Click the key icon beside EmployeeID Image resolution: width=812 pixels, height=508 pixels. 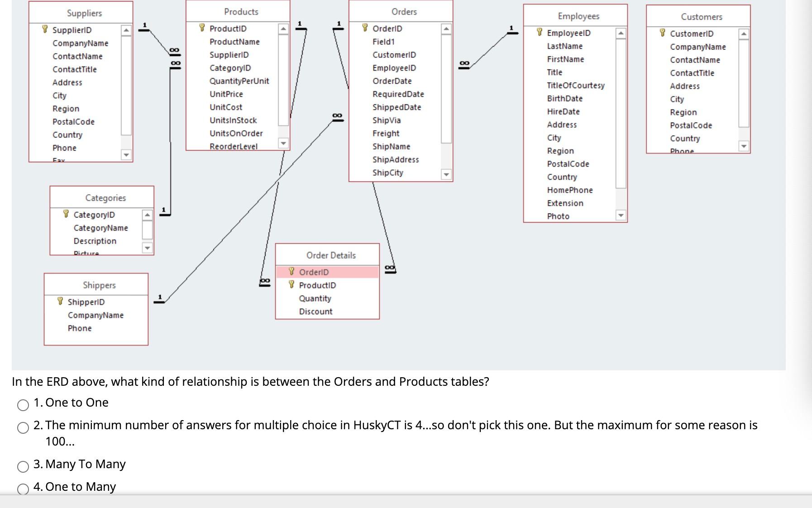coord(539,33)
